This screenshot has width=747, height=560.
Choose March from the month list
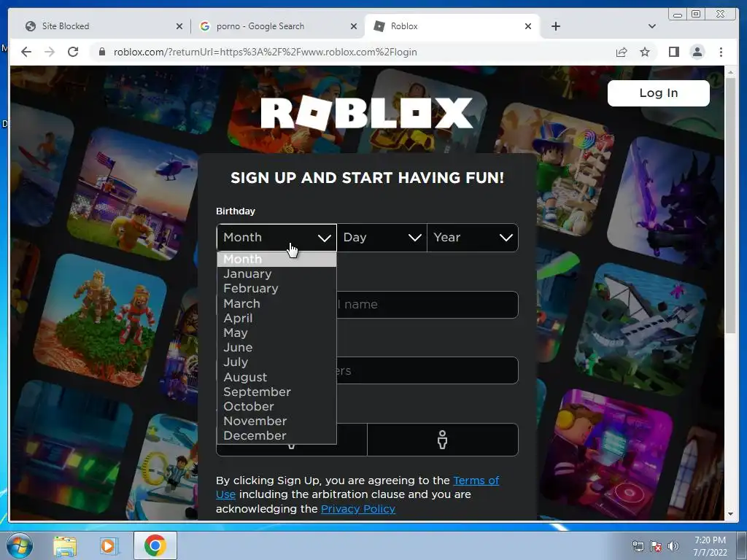(276, 303)
